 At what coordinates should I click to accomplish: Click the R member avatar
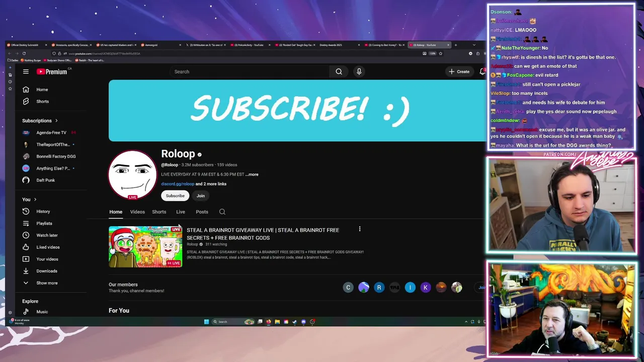379,288
